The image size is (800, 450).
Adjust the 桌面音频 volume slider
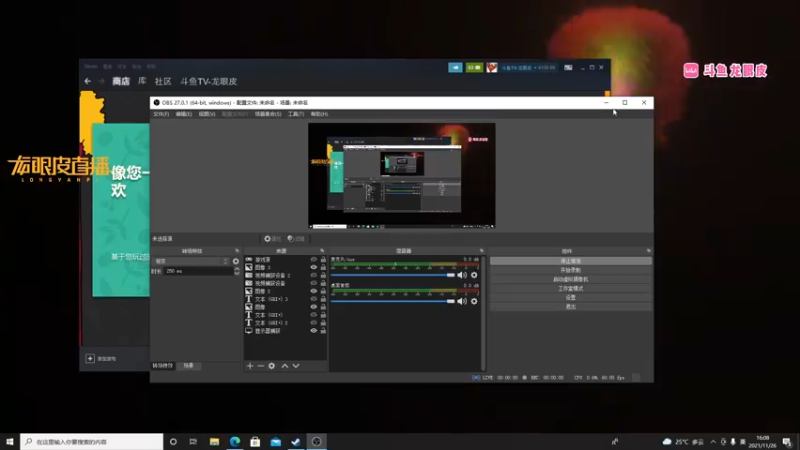(x=392, y=301)
